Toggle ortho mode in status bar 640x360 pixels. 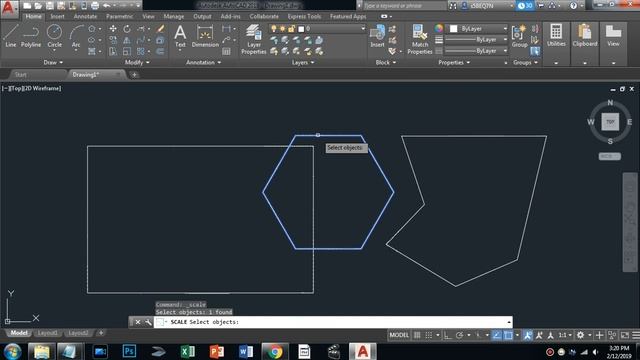coord(448,335)
